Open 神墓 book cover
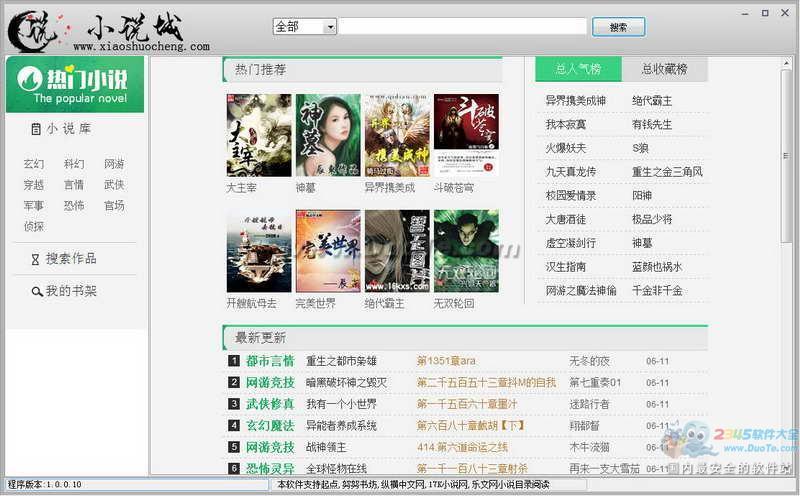 click(328, 135)
